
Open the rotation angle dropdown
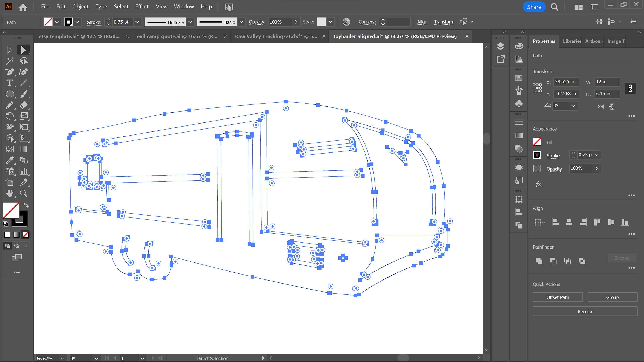point(574,106)
